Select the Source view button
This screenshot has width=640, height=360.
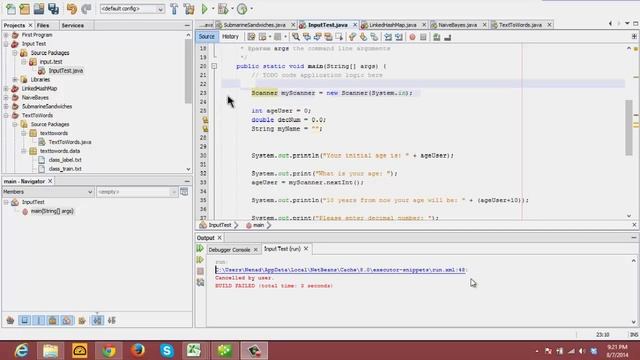[x=207, y=37]
